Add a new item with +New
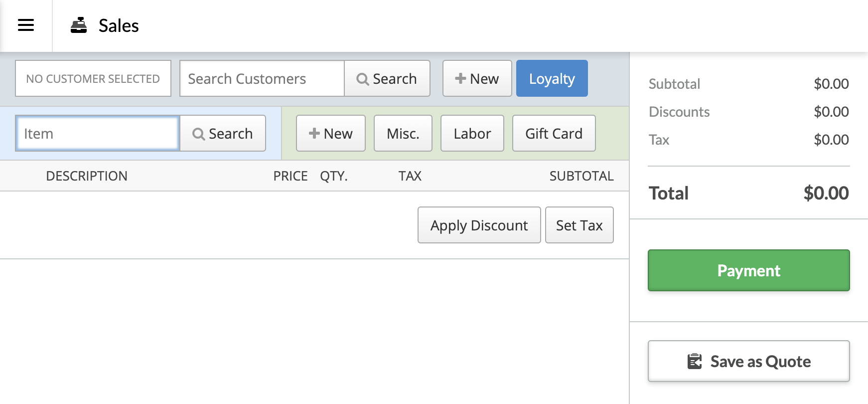 point(331,133)
